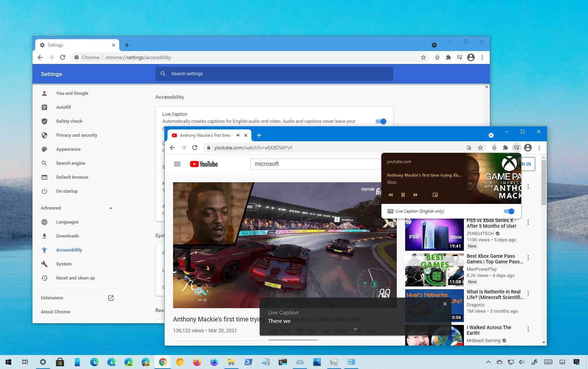
Task: Enter picture-in-picture from media popup
Action: [x=435, y=195]
